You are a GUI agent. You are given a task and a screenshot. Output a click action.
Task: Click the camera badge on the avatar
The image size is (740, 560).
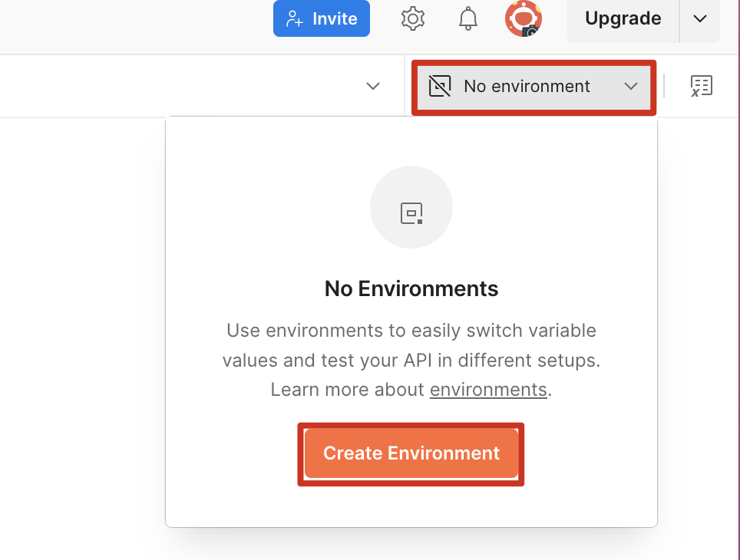click(x=531, y=31)
